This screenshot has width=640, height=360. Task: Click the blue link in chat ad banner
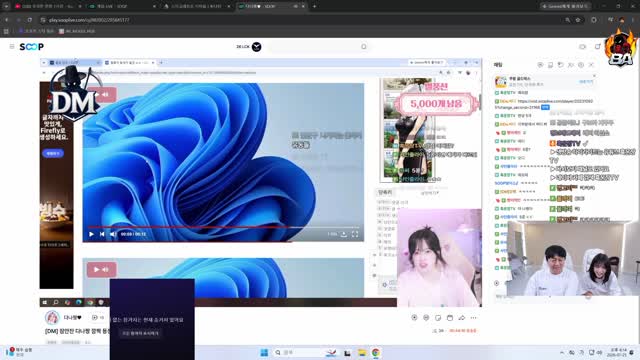tap(586, 82)
